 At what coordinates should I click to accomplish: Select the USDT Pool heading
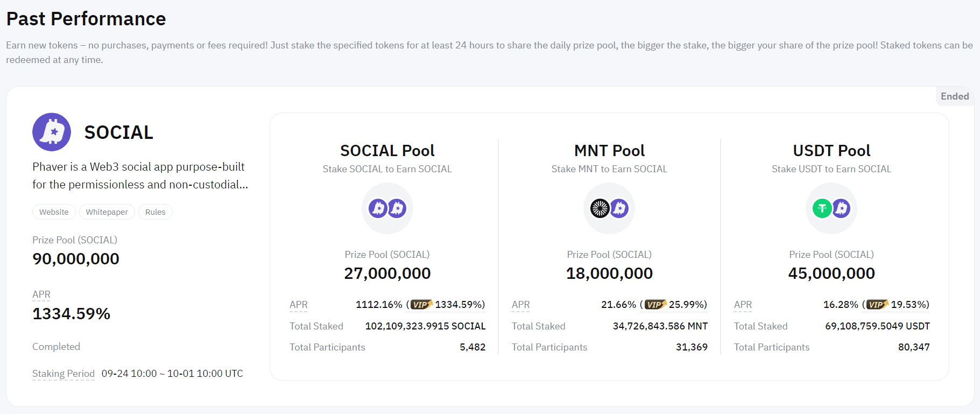coord(831,151)
